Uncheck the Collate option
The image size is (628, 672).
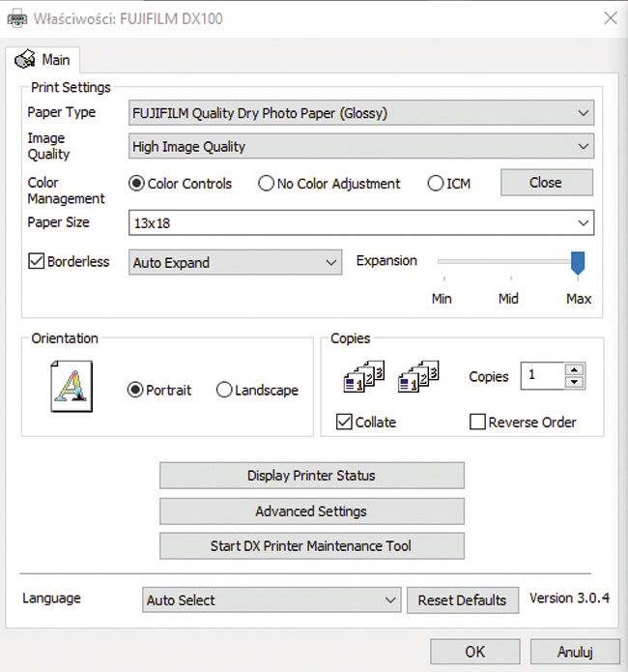click(345, 422)
